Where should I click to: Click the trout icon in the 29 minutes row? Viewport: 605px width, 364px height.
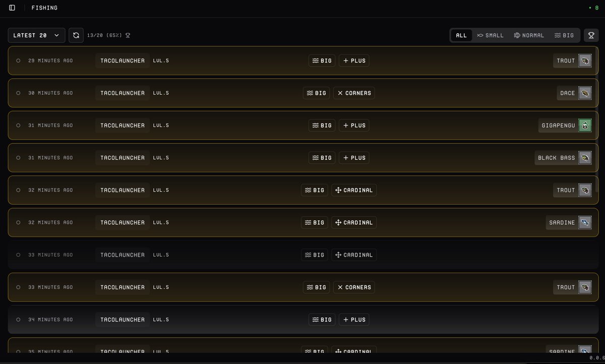point(585,61)
